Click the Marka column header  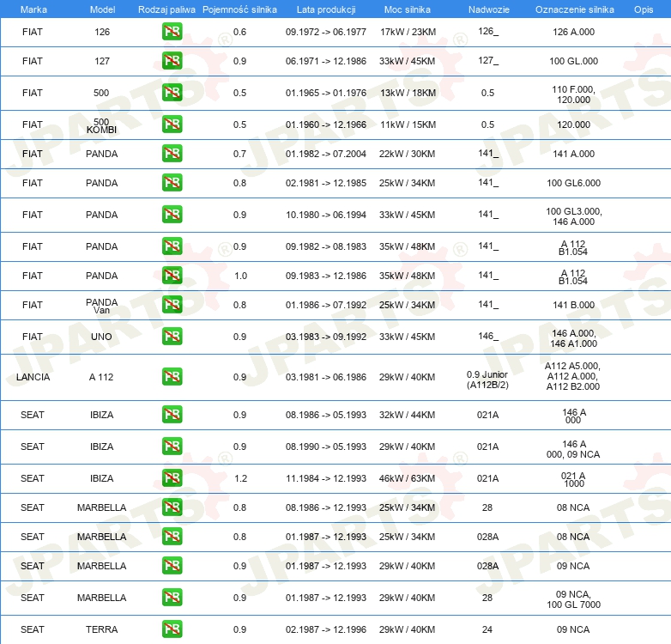tap(33, 9)
